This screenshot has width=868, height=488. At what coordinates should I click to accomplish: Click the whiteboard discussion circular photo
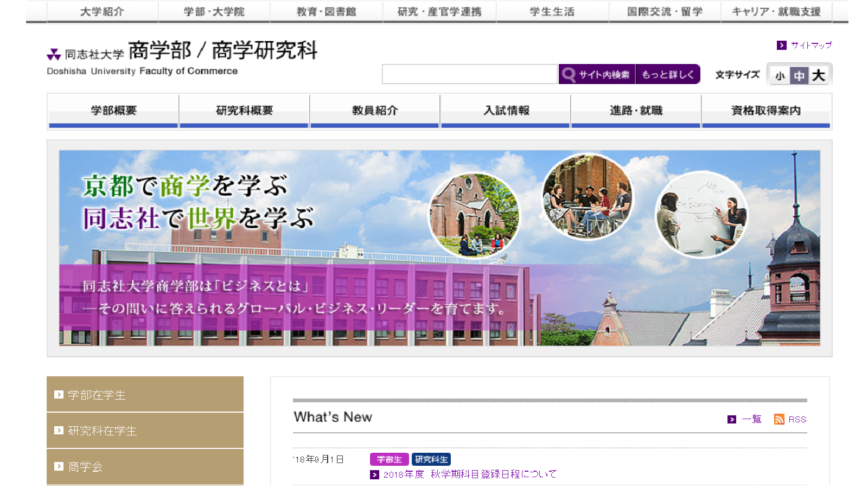coord(701,214)
